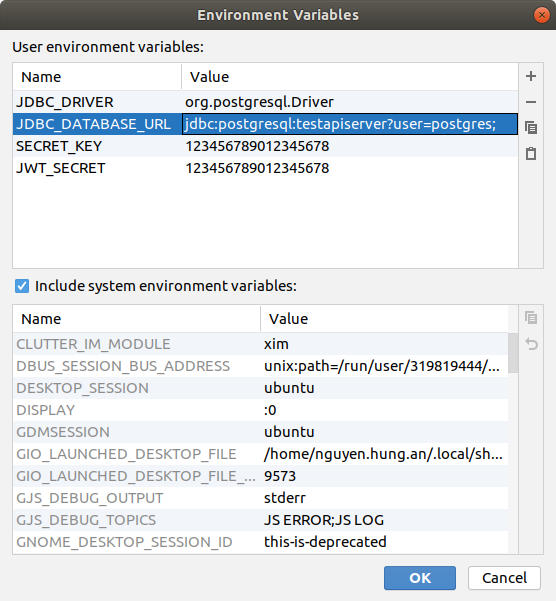The image size is (556, 601).
Task: Close the Environment Variables dialog
Action: pyautogui.click(x=541, y=15)
